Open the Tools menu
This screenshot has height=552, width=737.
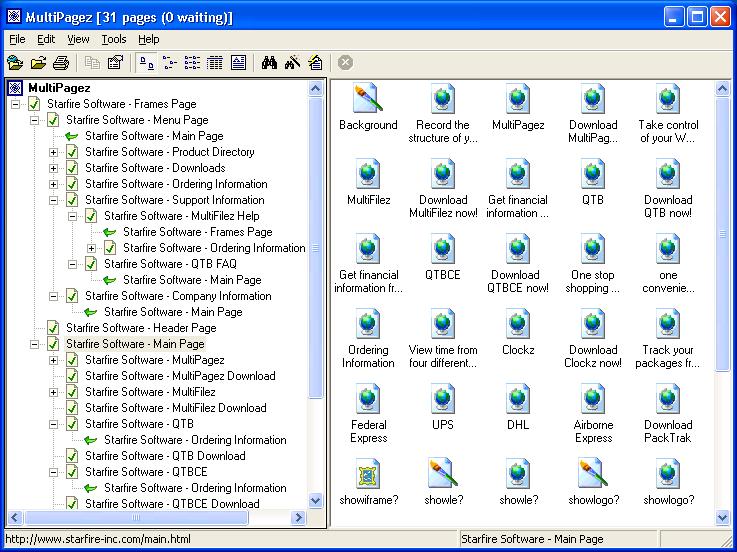click(114, 39)
